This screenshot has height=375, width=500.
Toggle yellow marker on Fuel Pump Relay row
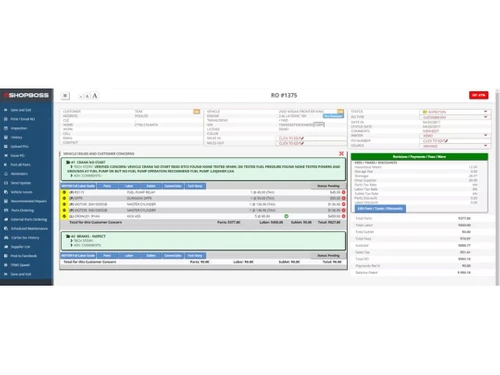pyautogui.click(x=64, y=192)
